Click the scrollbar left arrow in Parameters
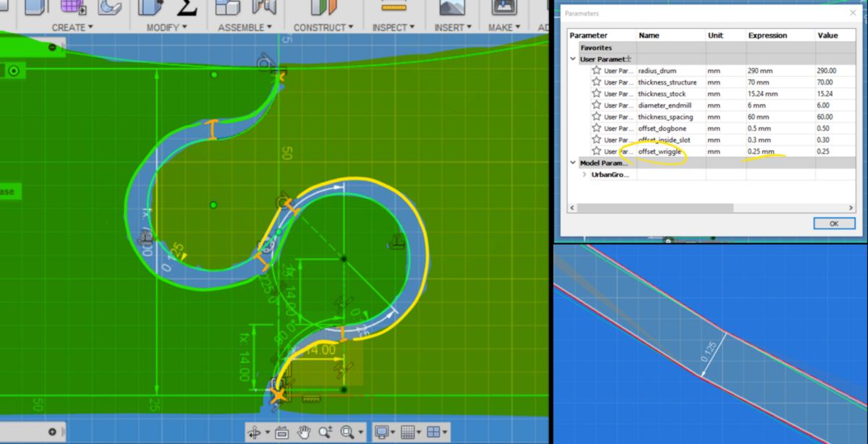This screenshot has height=444, width=868. click(572, 208)
